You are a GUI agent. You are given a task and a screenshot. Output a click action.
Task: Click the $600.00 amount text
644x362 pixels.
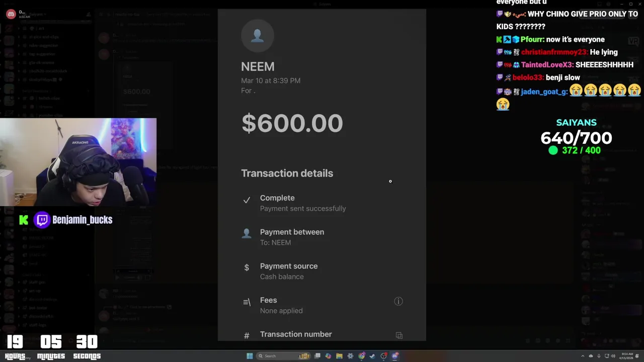click(x=292, y=123)
